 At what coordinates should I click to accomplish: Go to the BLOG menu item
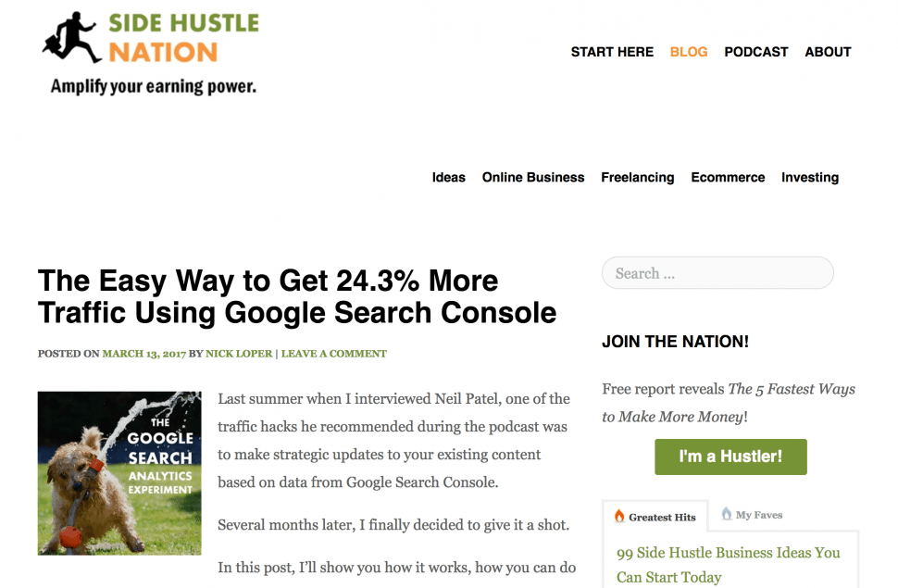click(689, 52)
